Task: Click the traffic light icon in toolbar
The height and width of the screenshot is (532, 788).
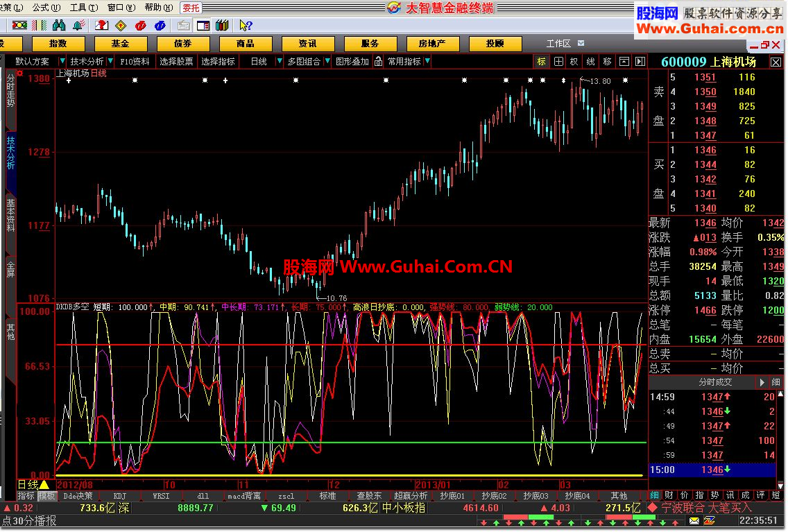Action: click(19, 25)
